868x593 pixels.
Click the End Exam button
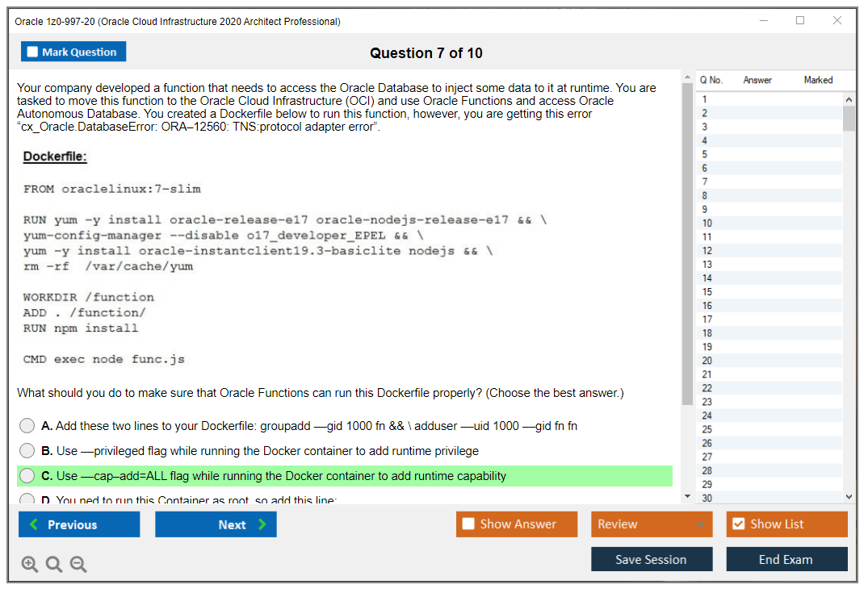[x=786, y=559]
